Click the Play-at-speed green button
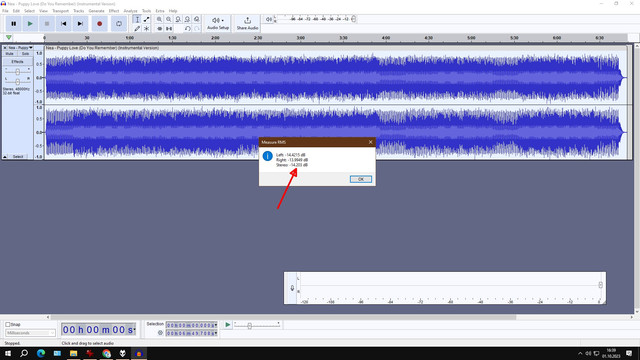Image resolution: width=640 pixels, height=360 pixels. [x=228, y=325]
